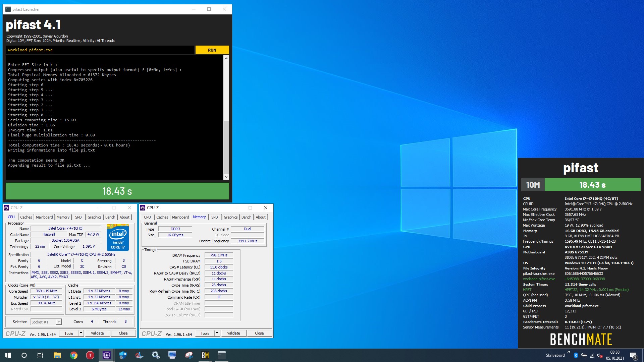Image resolution: width=644 pixels, height=362 pixels.
Task: Open the Snipping Tool scissors taskbar icon
Action: pos(189,355)
